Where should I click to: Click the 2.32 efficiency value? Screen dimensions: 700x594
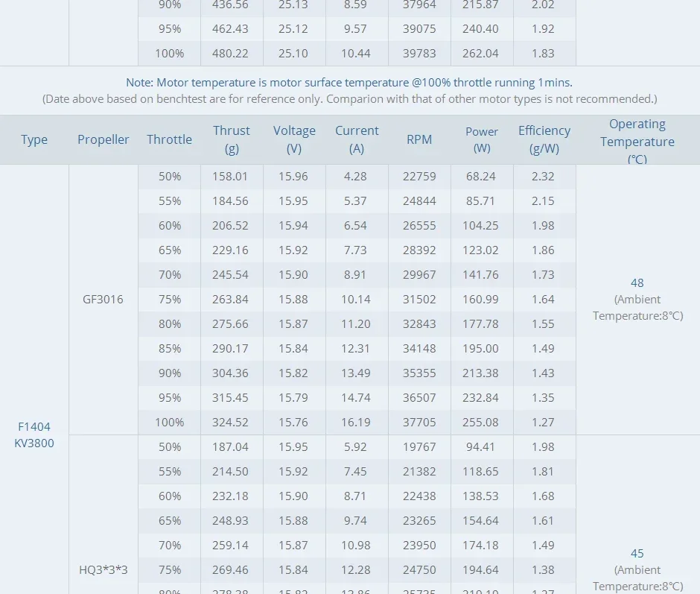click(x=544, y=177)
